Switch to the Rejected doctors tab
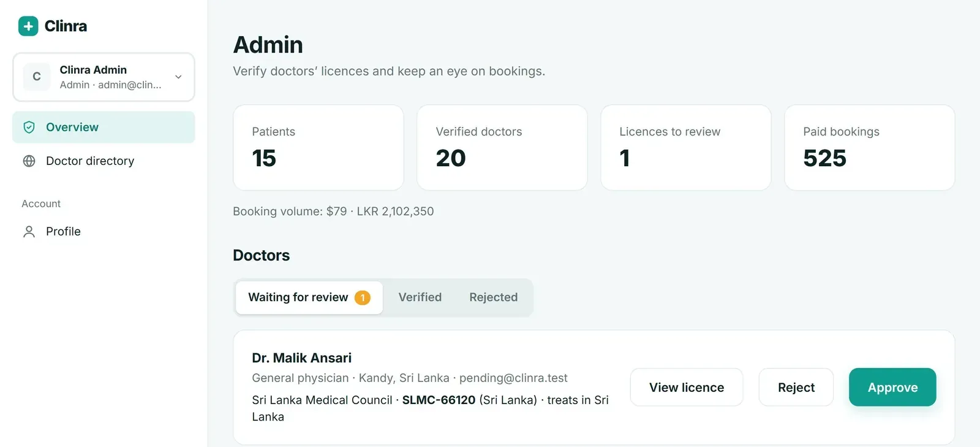This screenshot has width=980, height=447. coord(494,297)
